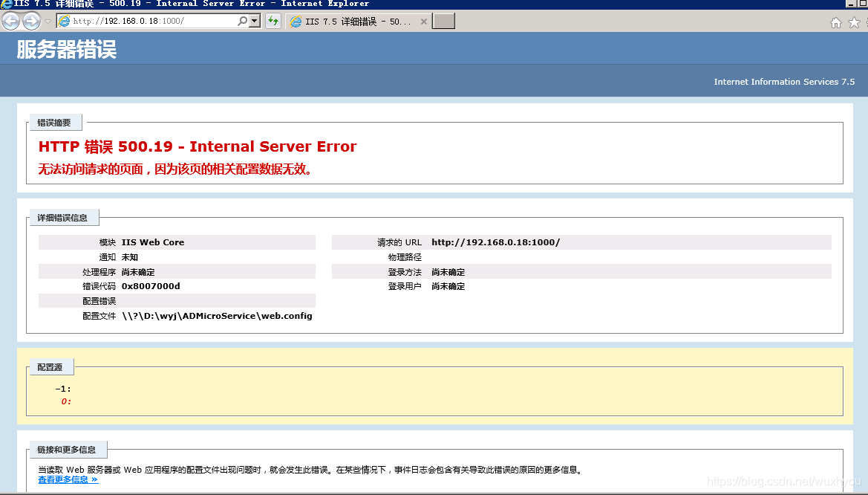
Task: Refresh the page with the green arrows button
Action: pyautogui.click(x=273, y=21)
